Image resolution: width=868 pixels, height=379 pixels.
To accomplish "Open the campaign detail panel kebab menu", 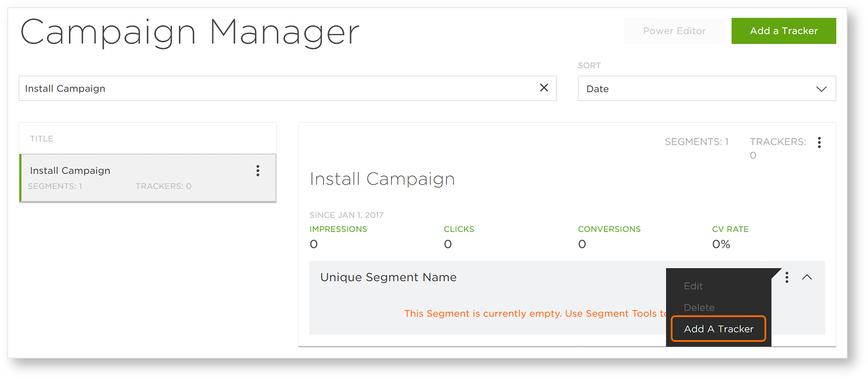I will [819, 142].
